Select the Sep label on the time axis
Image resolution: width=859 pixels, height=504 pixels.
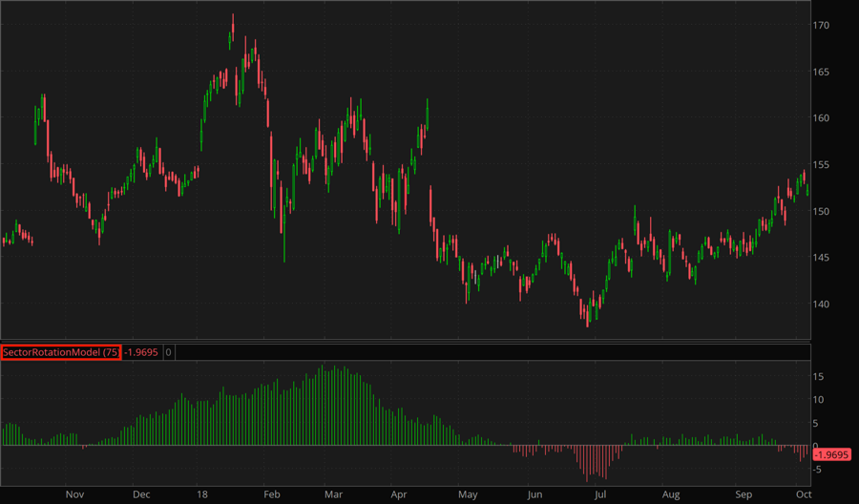744,494
